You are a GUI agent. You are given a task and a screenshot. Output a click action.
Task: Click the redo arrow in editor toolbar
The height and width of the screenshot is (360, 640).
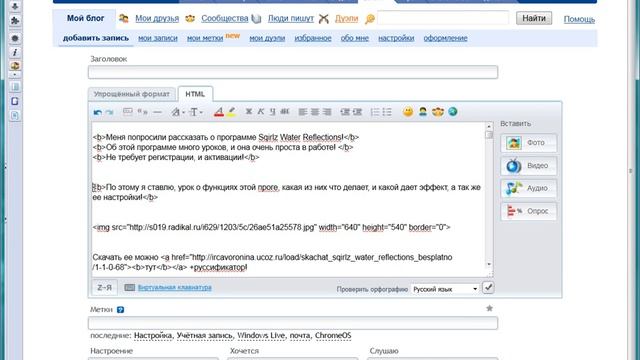(109, 112)
